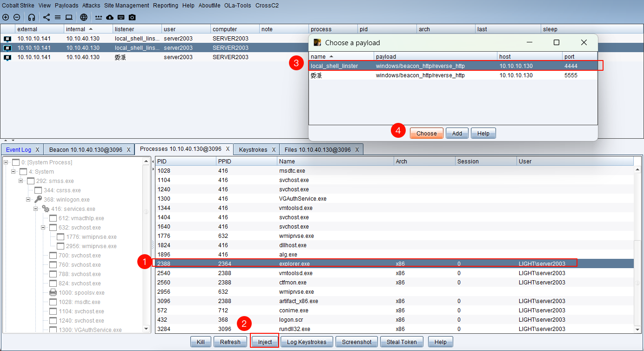This screenshot has width=644, height=351.
Task: Select the rundll32.exe process row
Action: click(x=394, y=329)
